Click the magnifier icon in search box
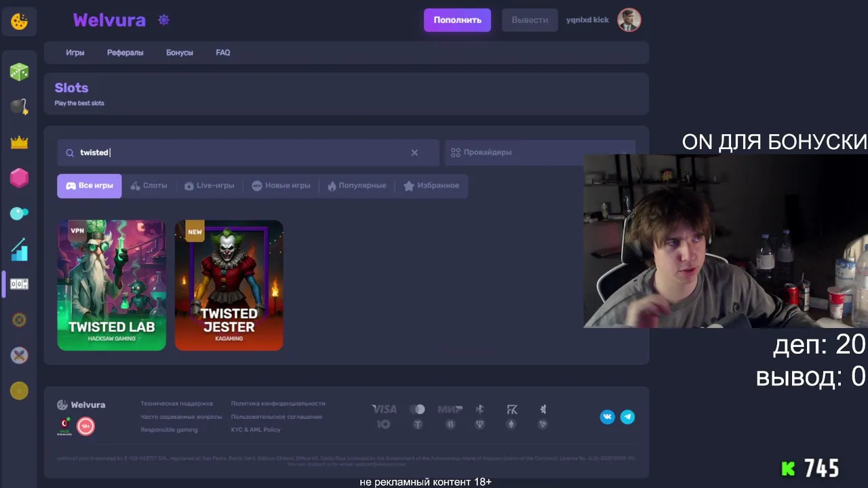This screenshot has height=488, width=868. [x=69, y=152]
